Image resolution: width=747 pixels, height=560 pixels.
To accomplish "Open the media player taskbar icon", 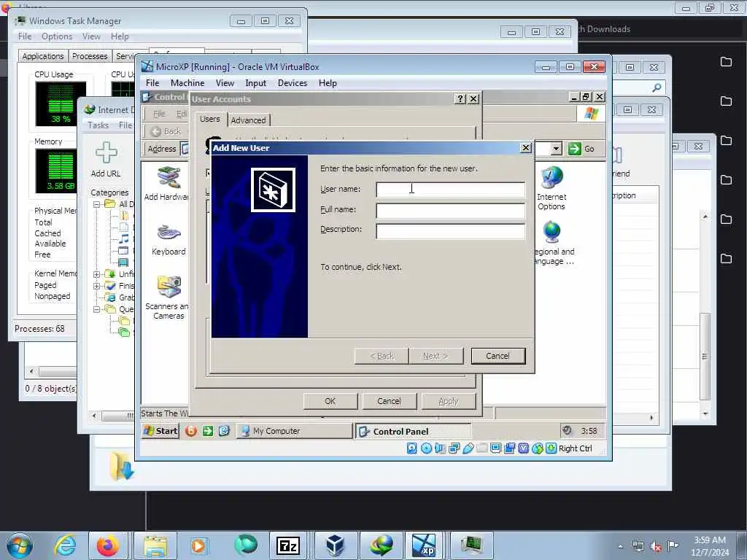I will tap(198, 545).
